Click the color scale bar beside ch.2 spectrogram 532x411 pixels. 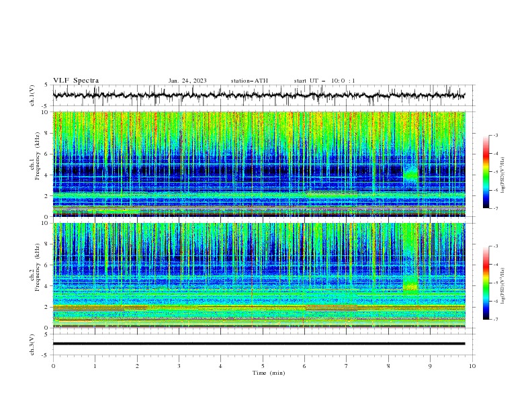pos(486,283)
